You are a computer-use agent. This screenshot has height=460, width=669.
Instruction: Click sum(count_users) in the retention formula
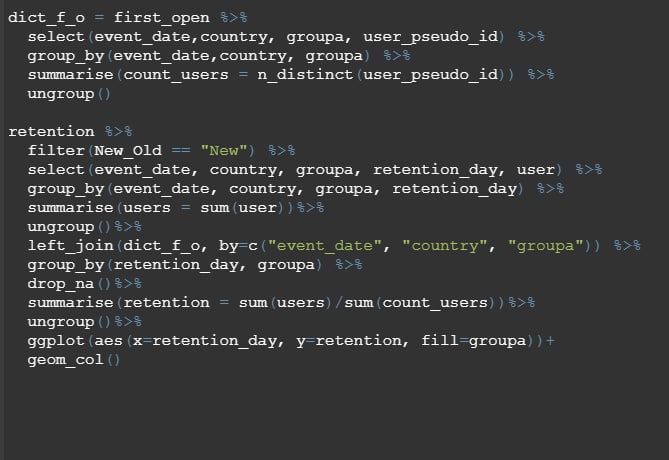pos(420,303)
